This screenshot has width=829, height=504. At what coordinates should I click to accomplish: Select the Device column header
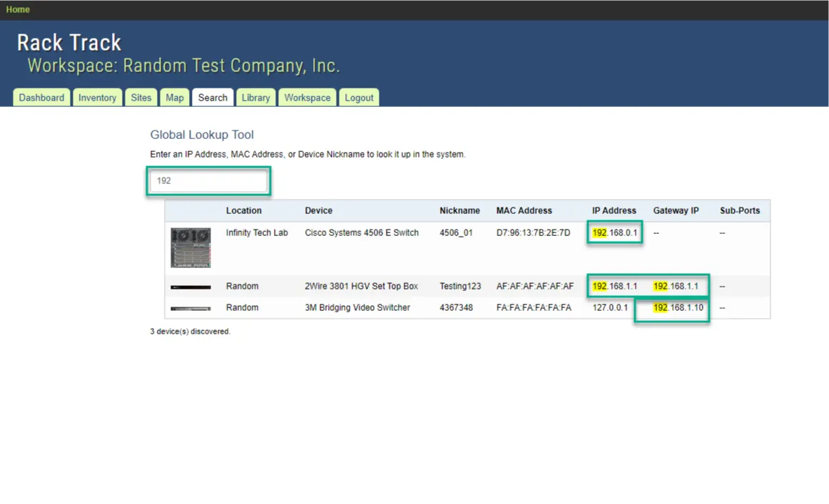pos(318,210)
